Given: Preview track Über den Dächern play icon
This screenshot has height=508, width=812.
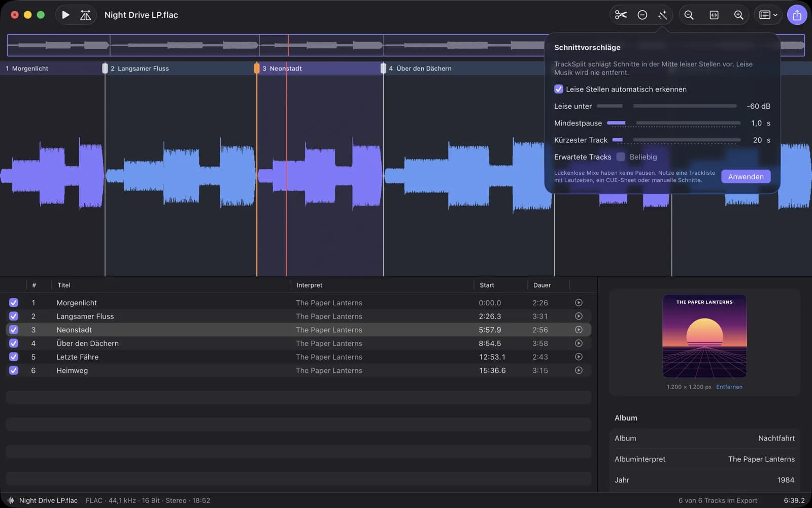Looking at the screenshot, I should tap(579, 343).
